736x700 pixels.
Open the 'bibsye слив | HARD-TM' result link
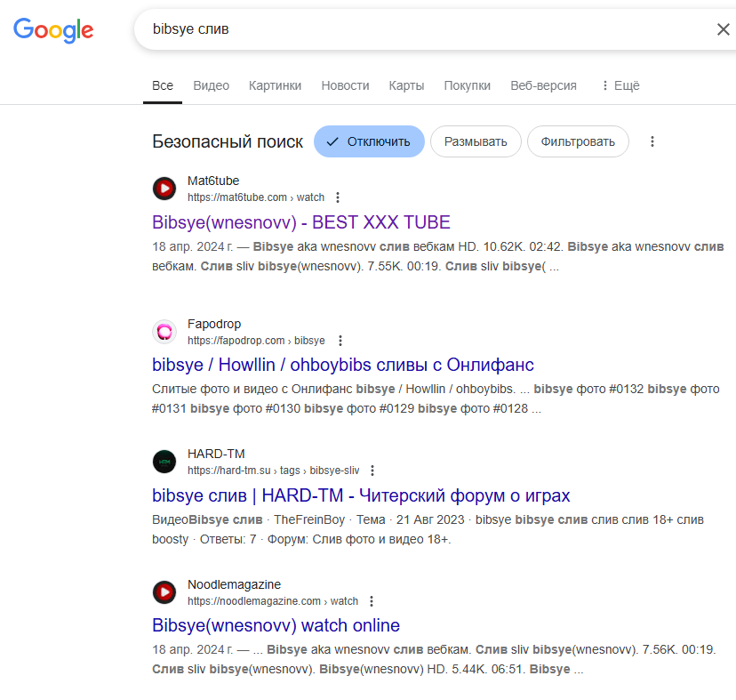pyautogui.click(x=361, y=495)
